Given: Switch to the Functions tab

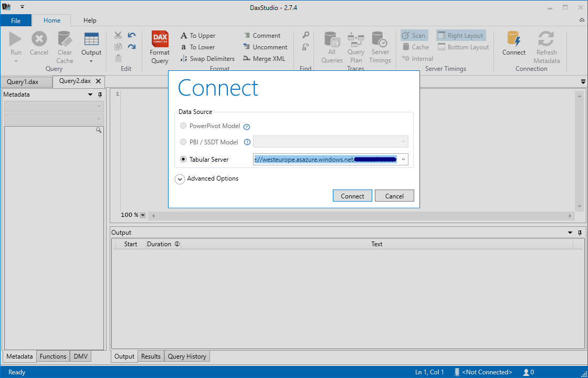Looking at the screenshot, I should (x=53, y=356).
